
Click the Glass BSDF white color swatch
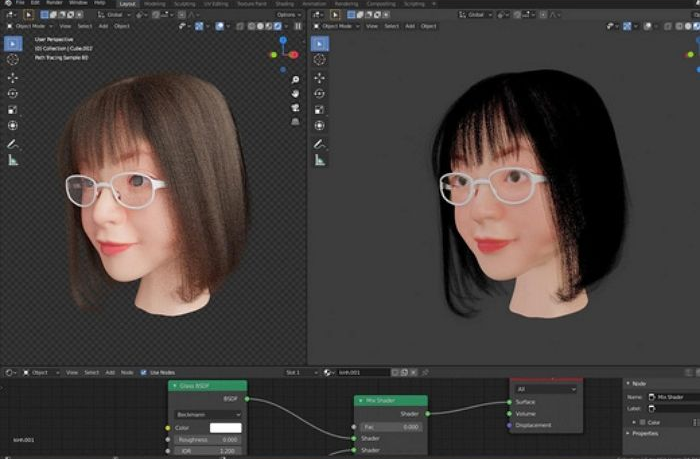224,427
